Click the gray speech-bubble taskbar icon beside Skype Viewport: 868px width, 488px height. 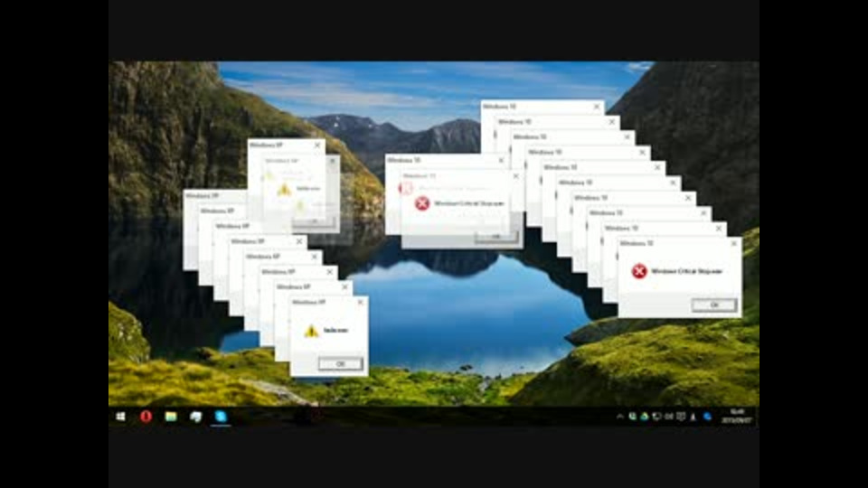coord(196,416)
